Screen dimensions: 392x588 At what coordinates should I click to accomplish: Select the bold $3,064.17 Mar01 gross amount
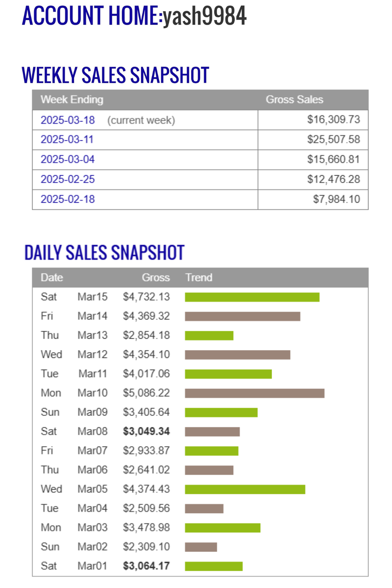[x=146, y=566]
